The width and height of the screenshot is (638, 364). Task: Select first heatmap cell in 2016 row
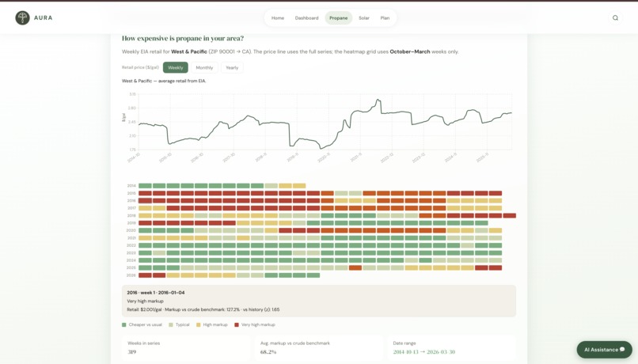click(x=146, y=200)
